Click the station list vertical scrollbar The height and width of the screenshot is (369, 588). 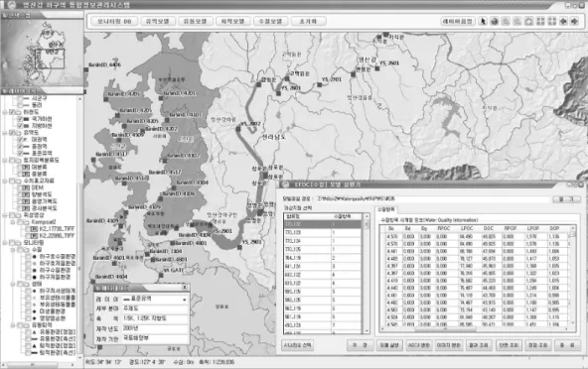[x=367, y=274]
